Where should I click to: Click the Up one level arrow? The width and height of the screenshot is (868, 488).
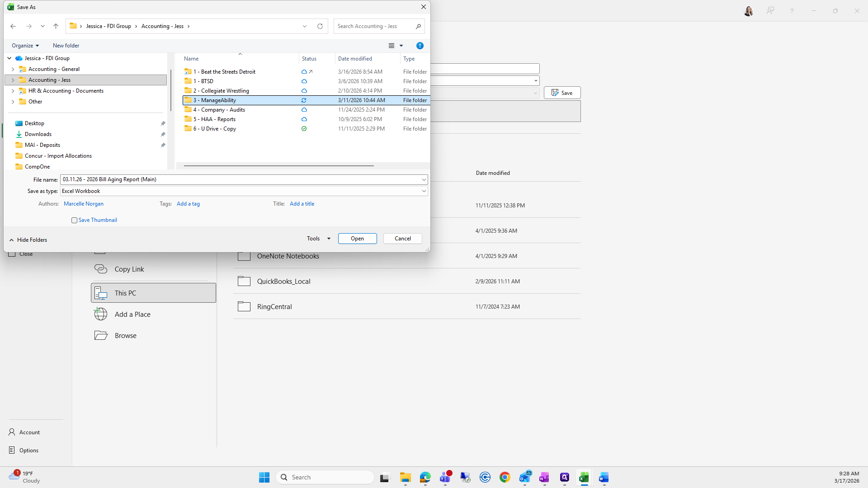tap(56, 26)
